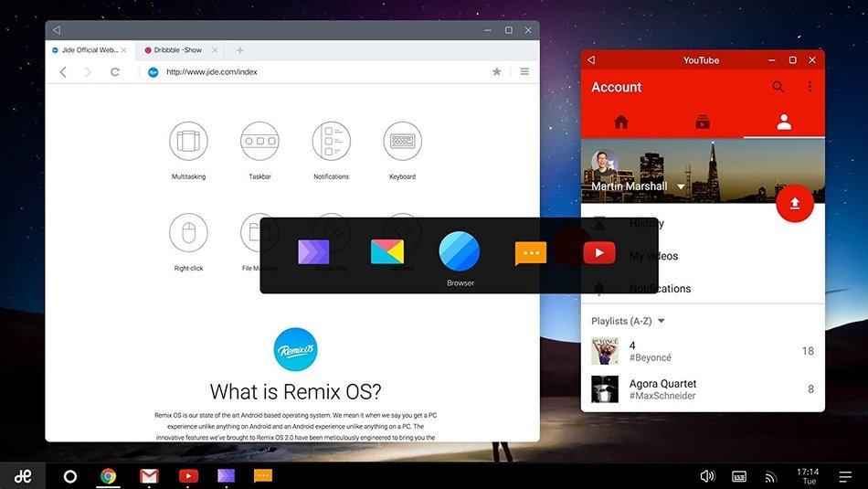
Task: Switch to Jide Official Web tab
Action: point(90,50)
